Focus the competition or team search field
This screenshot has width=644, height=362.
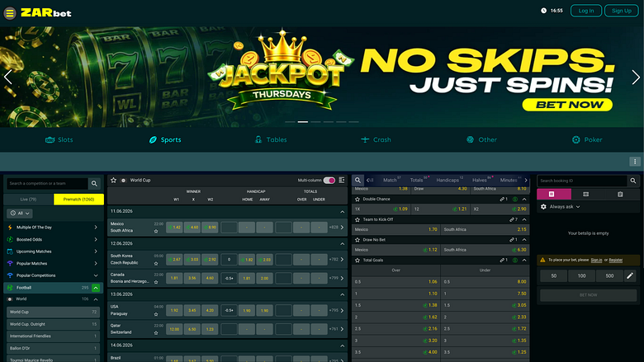pyautogui.click(x=47, y=183)
